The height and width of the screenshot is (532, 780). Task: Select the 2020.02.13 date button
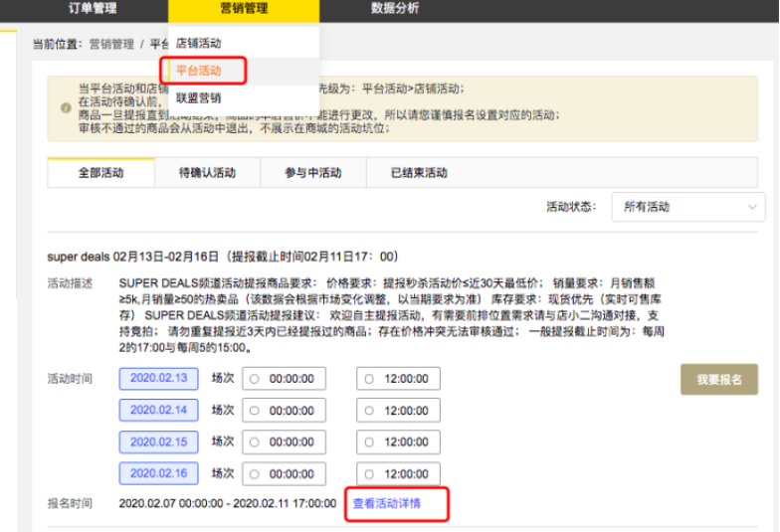pyautogui.click(x=159, y=378)
